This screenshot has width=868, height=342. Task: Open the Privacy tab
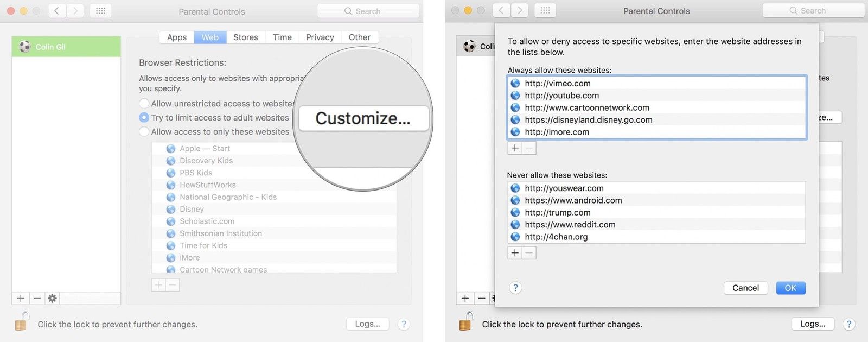pos(320,37)
